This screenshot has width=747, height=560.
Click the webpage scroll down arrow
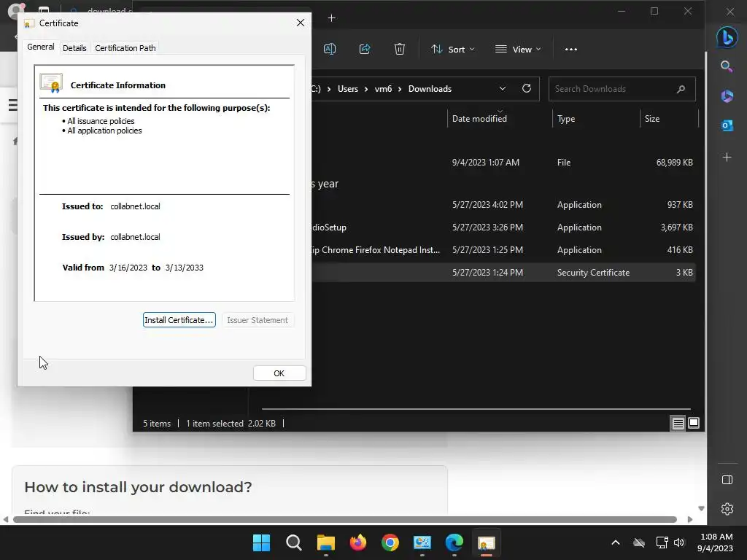[x=701, y=508]
